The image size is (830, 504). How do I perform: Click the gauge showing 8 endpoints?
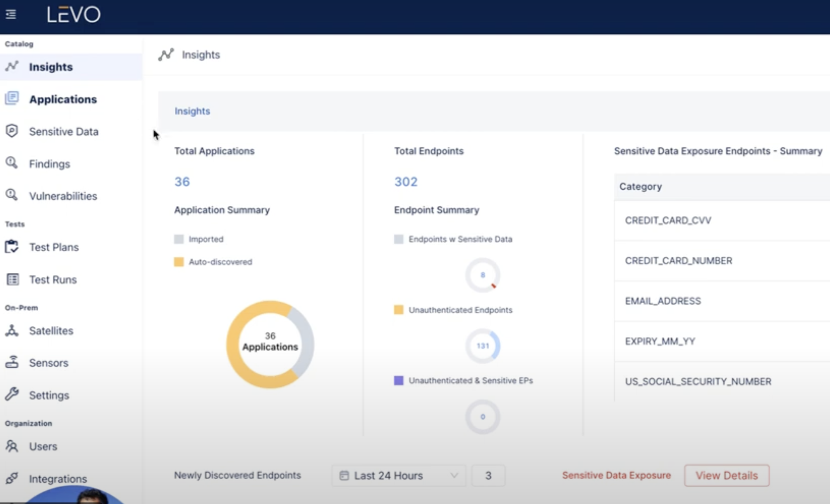point(482,275)
